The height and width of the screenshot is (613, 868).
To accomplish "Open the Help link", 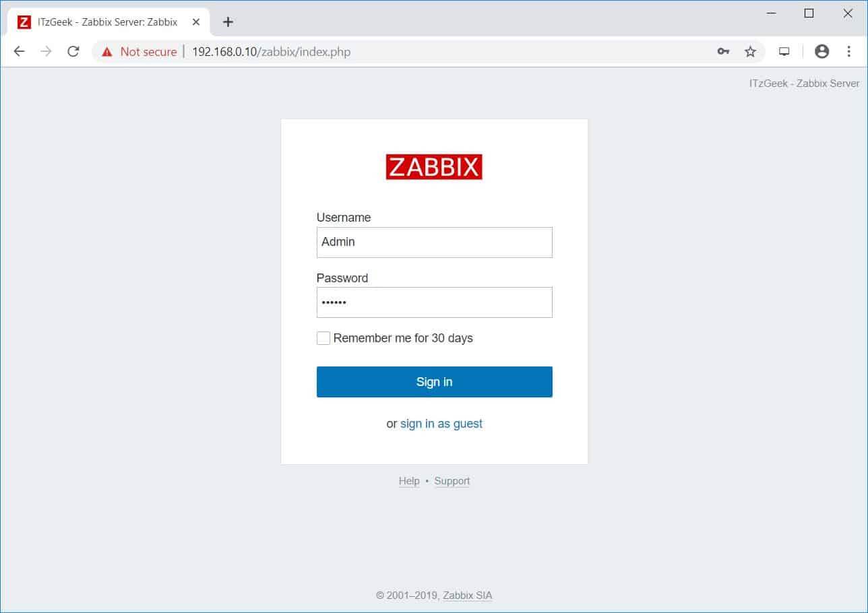I will (x=409, y=481).
